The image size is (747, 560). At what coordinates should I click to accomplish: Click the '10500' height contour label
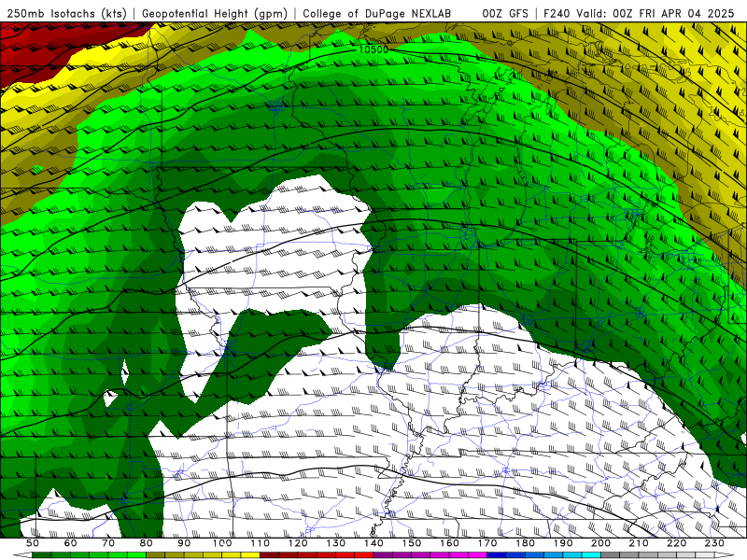[373, 49]
